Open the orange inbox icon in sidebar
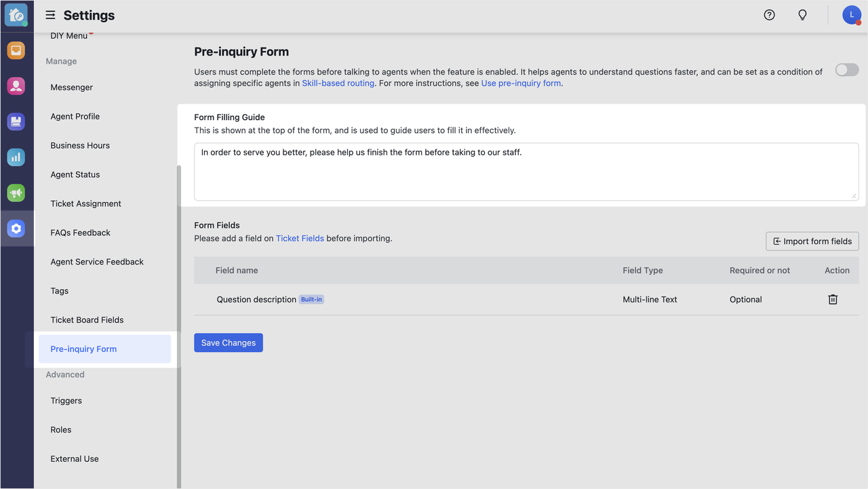This screenshot has width=868, height=489. 16,50
